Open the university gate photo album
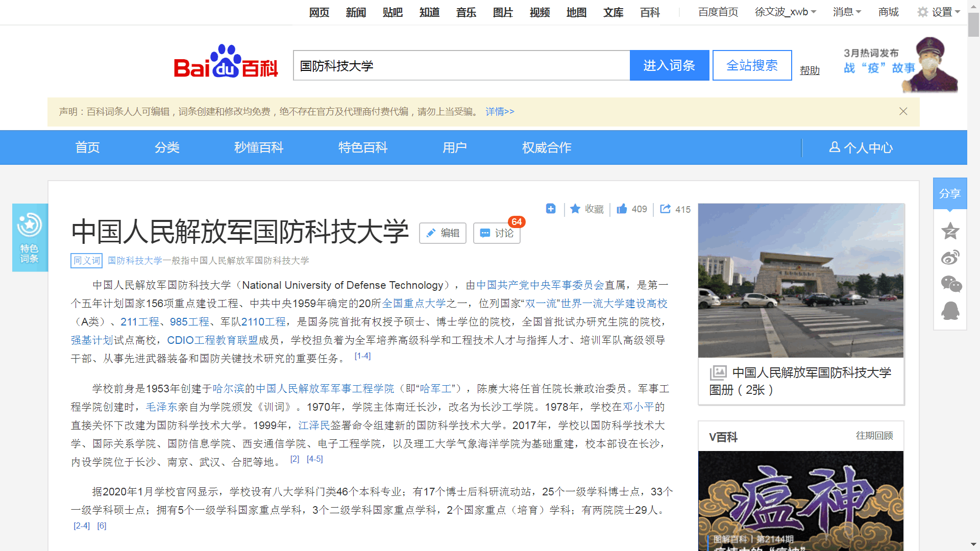 point(800,281)
